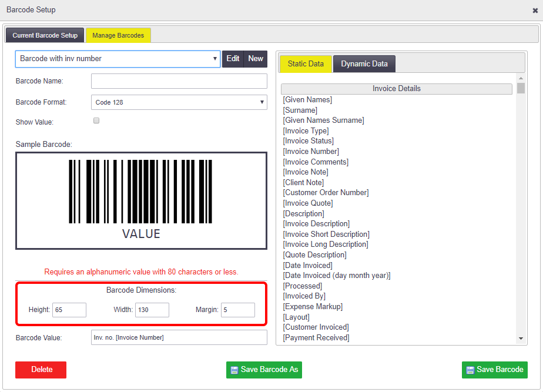Image resolution: width=543 pixels, height=392 pixels.
Task: Create a New barcode
Action: pyautogui.click(x=256, y=59)
